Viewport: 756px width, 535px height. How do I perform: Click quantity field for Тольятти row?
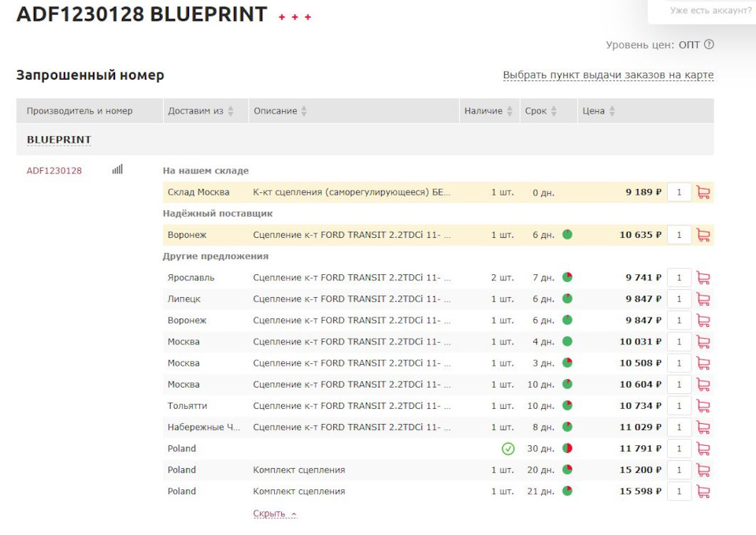pos(679,407)
